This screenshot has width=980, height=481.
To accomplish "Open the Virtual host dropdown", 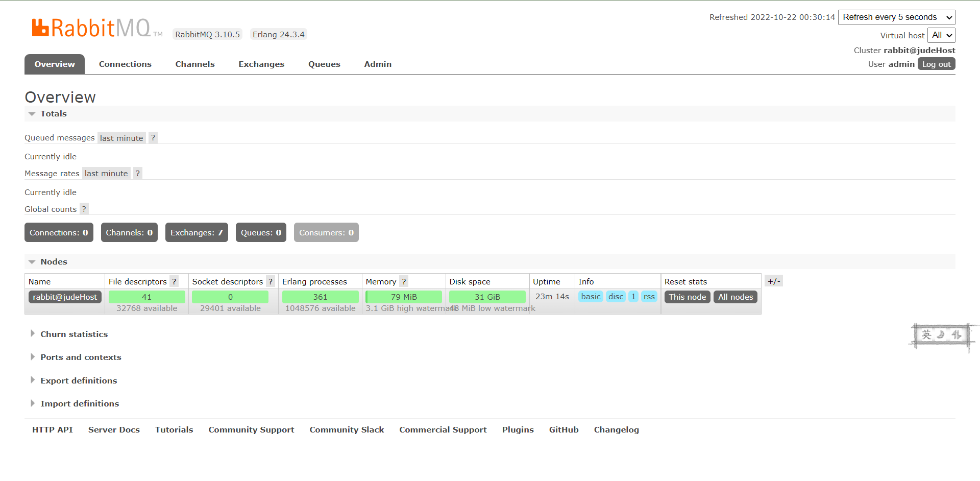I will [941, 35].
